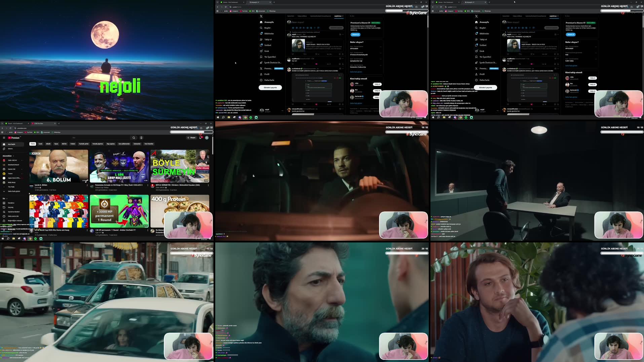Open the twitter bookmark in YouTube window
The image size is (644, 362).
tap(9, 132)
